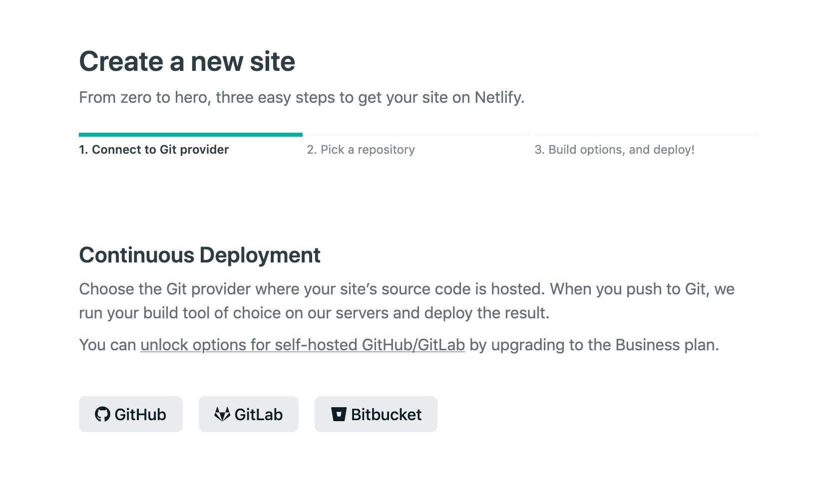The image size is (821, 504).
Task: Select step 1 Connect to Git provider
Action: (154, 150)
